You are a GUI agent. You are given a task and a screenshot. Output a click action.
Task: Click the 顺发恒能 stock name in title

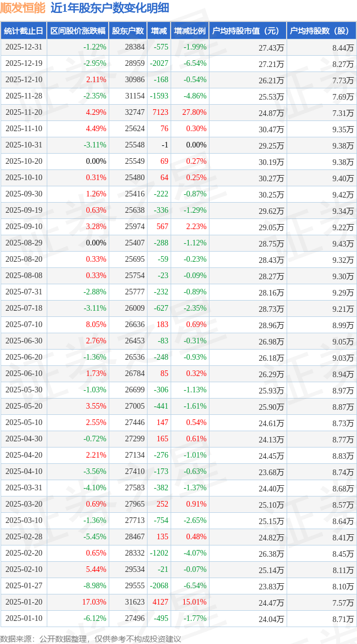pos(23,8)
